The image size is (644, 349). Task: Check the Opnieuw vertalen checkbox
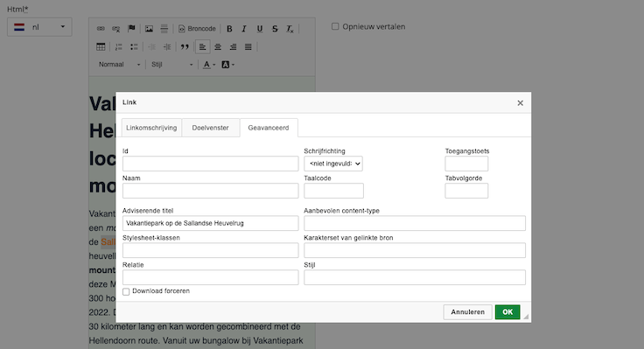point(335,26)
